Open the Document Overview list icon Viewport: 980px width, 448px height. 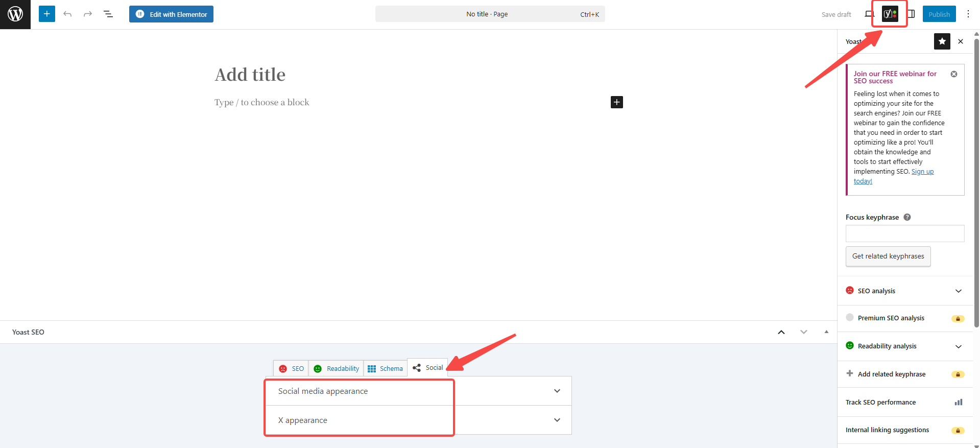tap(108, 14)
